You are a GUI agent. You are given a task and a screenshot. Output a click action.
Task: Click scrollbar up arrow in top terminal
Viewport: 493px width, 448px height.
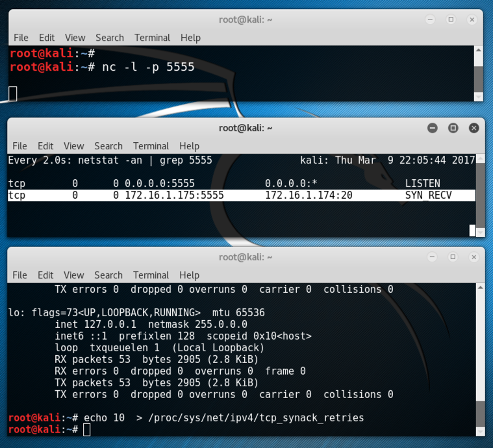[x=479, y=50]
